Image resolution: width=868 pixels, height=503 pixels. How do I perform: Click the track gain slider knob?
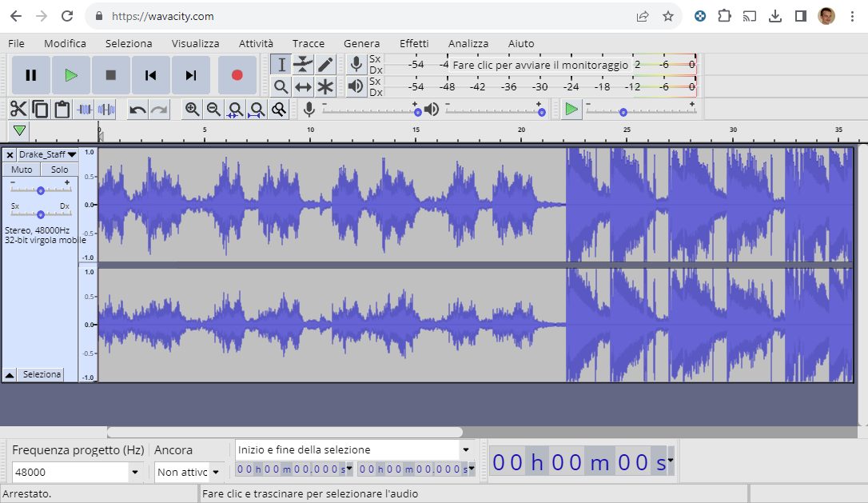coord(41,190)
